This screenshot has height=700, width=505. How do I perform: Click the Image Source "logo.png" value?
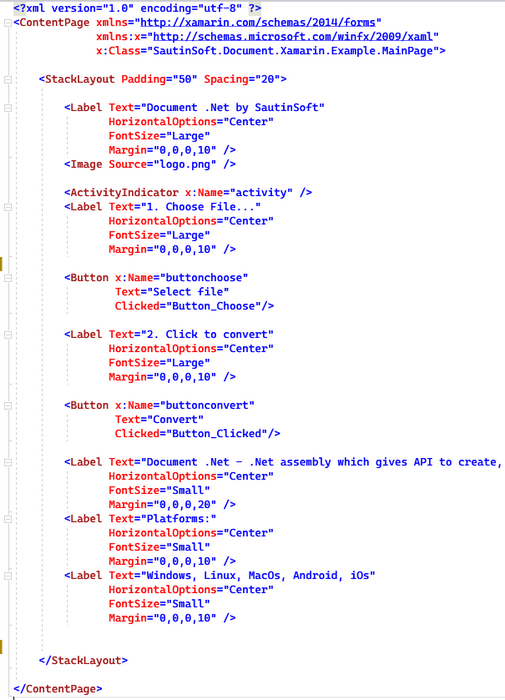(x=185, y=164)
